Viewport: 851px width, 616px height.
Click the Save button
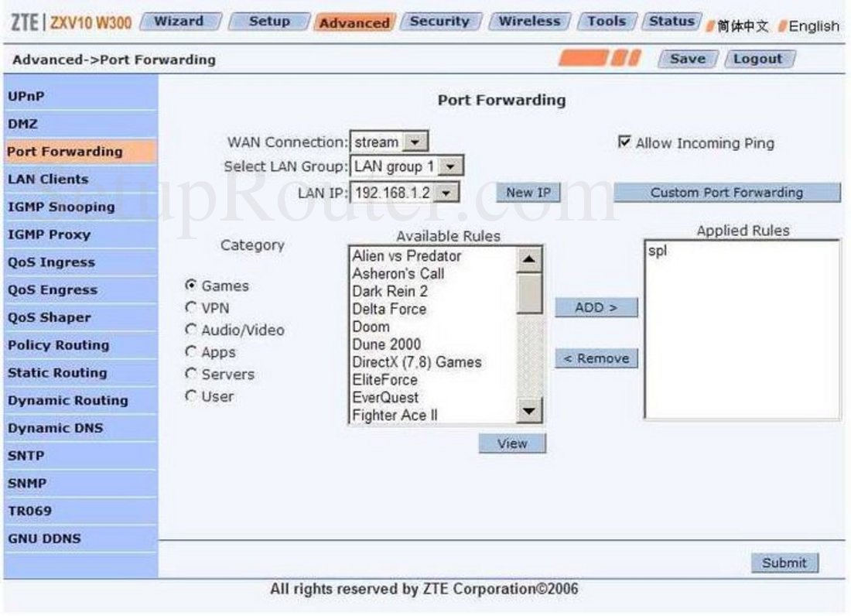click(688, 59)
